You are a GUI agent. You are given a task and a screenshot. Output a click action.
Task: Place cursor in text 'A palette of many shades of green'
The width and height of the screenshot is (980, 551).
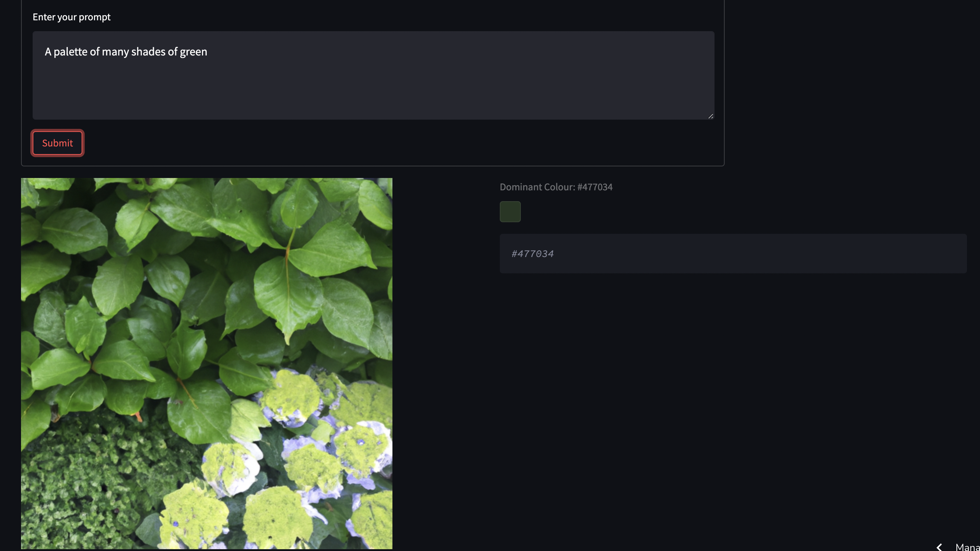click(x=126, y=51)
